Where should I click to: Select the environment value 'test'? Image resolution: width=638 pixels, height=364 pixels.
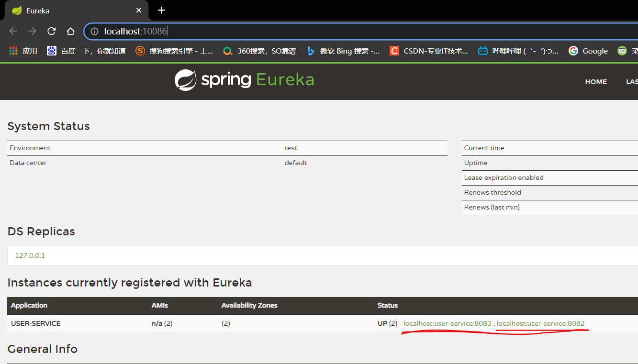tap(291, 148)
